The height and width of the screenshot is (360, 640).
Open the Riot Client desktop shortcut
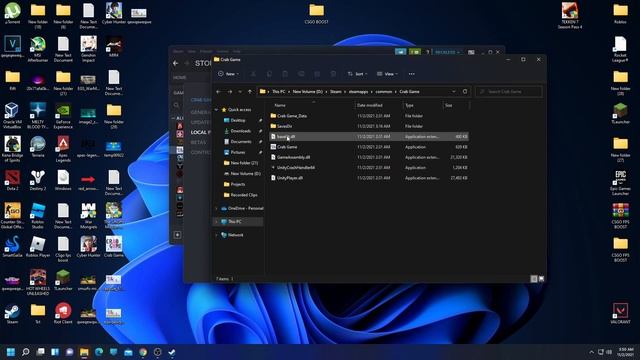pos(63,313)
